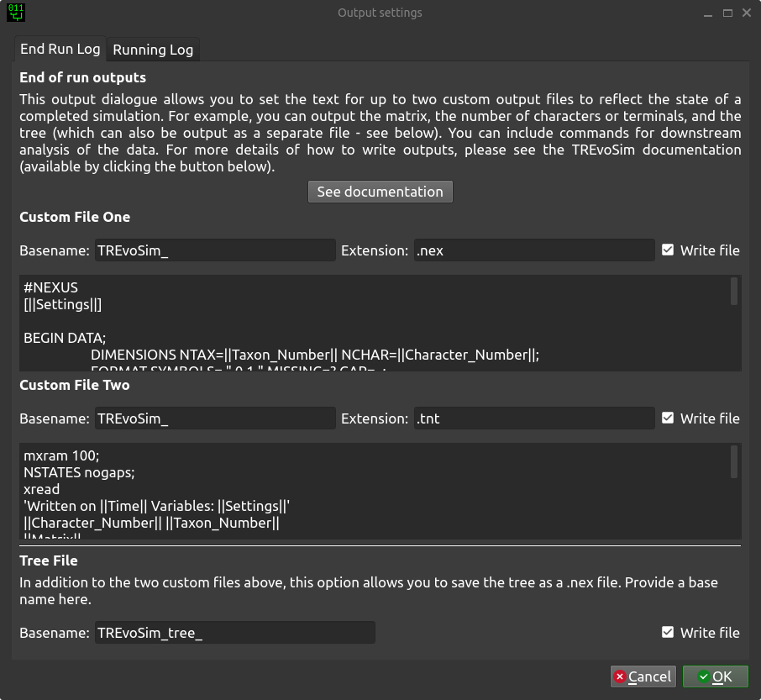
Task: Click the 'Custom File Two' heading
Action: (x=75, y=385)
